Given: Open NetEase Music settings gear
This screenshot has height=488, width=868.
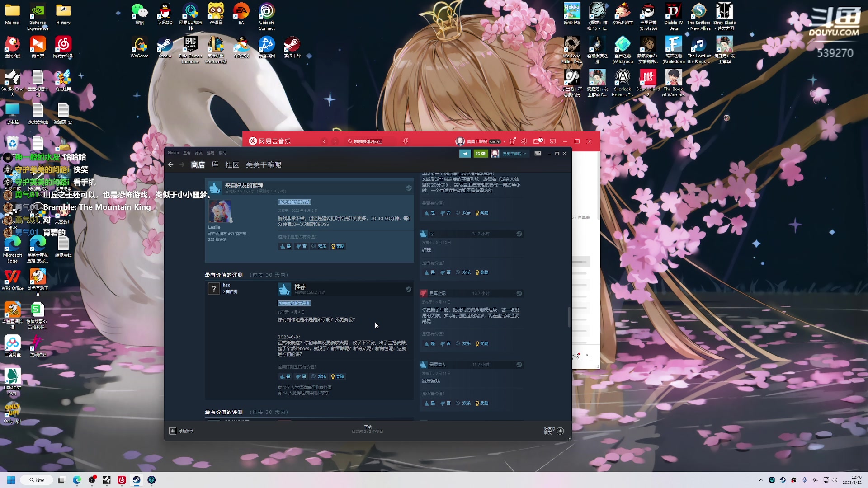Looking at the screenshot, I should pyautogui.click(x=524, y=141).
